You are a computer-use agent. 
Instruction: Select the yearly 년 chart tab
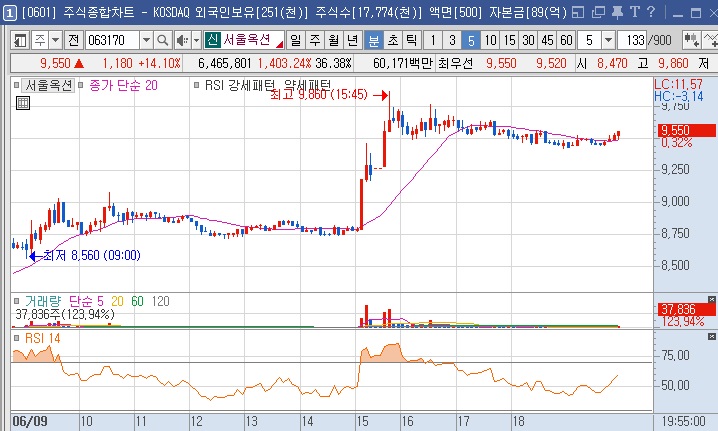[x=353, y=40]
